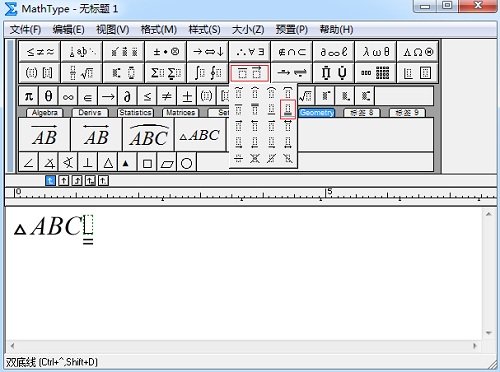500x372 pixels.
Task: Open the arrow symbols palette (→⇔↓)
Action: point(208,52)
